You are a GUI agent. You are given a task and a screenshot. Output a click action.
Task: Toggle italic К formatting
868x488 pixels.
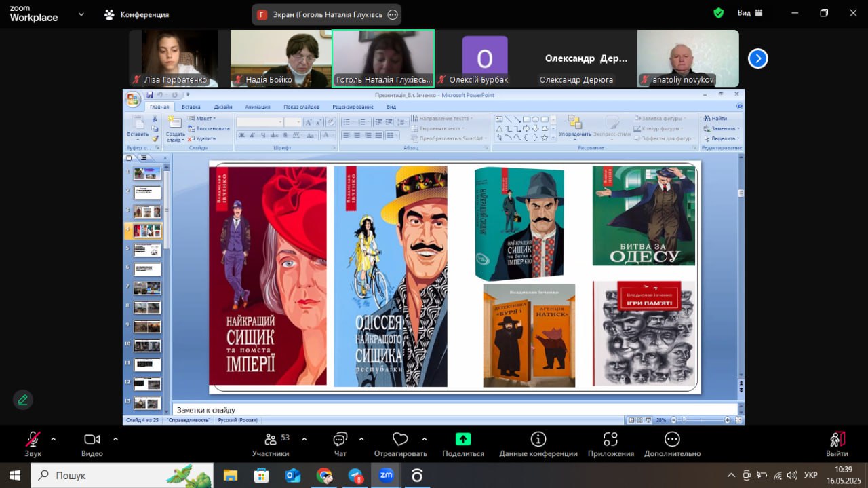[252, 136]
